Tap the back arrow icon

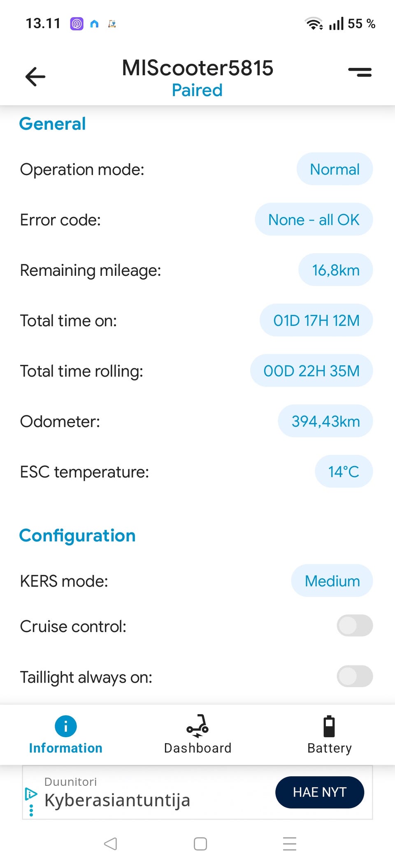[35, 76]
